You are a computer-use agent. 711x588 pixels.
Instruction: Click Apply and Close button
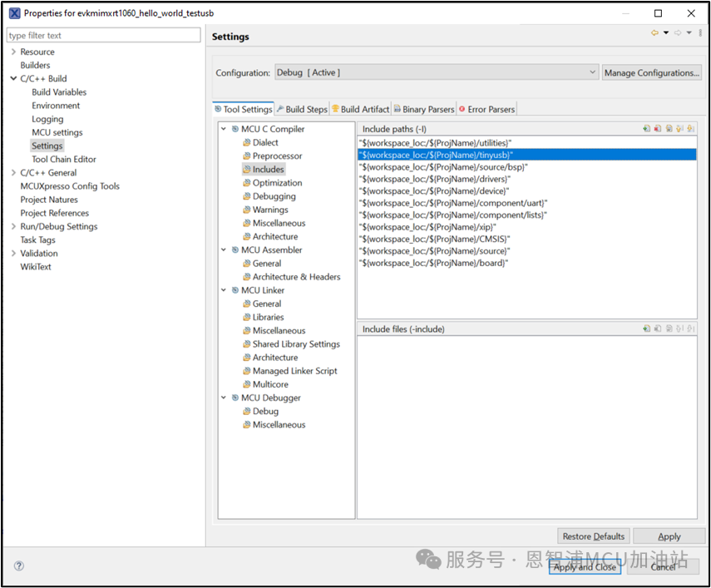tap(585, 566)
